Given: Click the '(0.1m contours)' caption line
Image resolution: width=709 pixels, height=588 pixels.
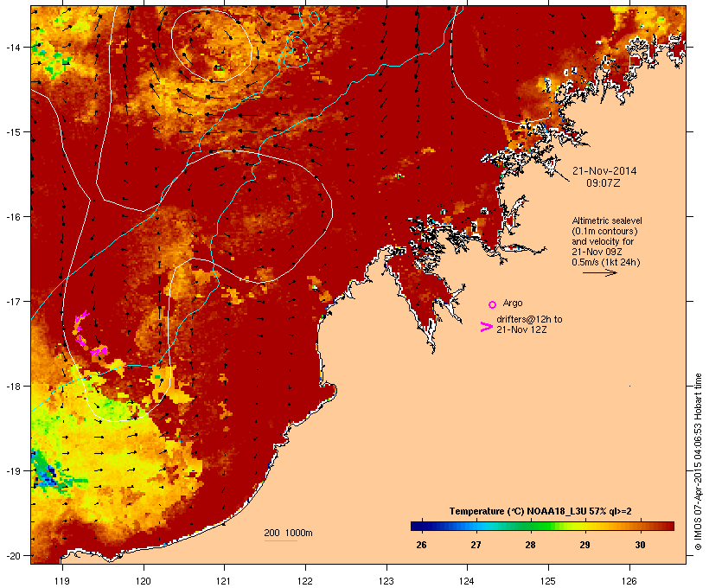Looking at the screenshot, I should point(604,231).
